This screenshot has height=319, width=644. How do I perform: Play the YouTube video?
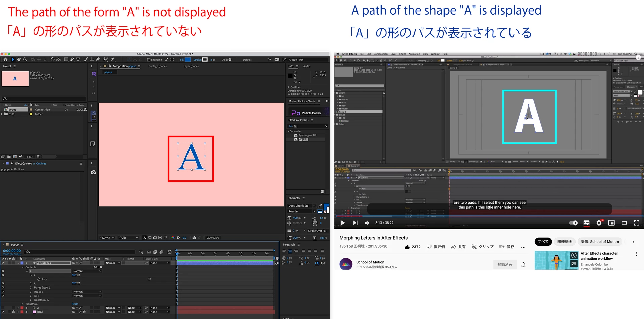coord(342,223)
